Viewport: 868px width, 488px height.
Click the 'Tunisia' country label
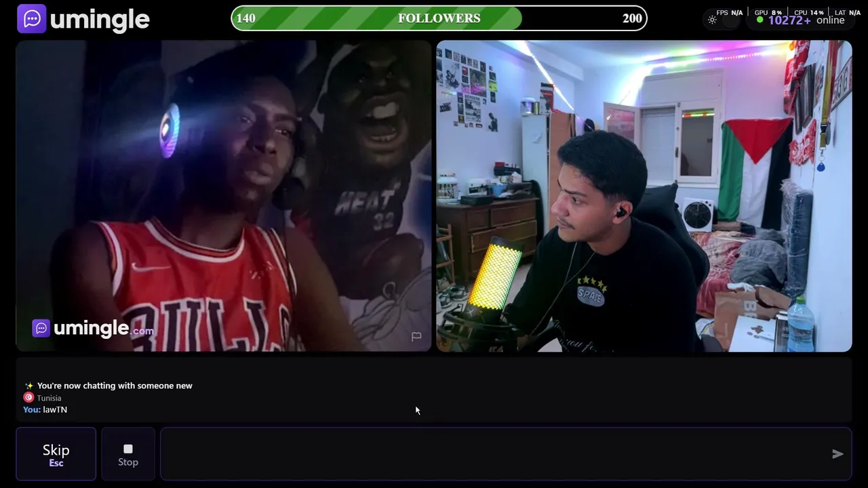click(x=49, y=398)
